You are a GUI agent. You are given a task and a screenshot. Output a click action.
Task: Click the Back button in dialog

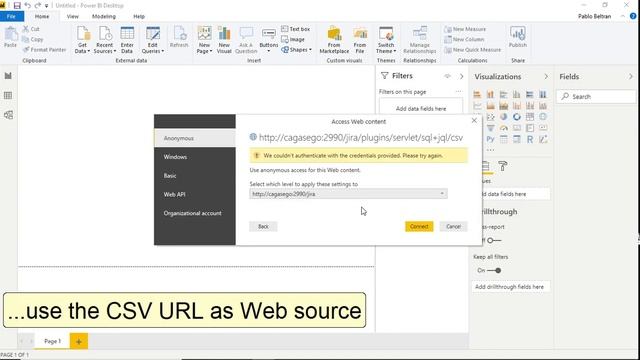[x=263, y=226]
